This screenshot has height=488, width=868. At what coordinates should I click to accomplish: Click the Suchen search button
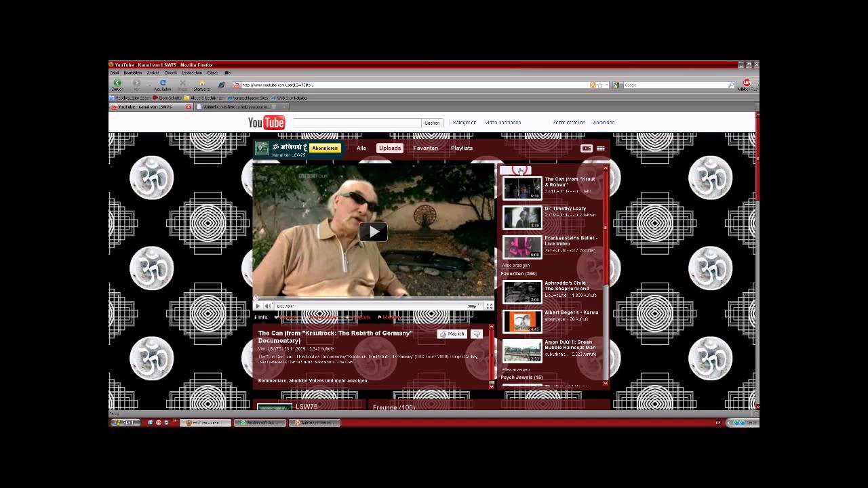point(432,123)
